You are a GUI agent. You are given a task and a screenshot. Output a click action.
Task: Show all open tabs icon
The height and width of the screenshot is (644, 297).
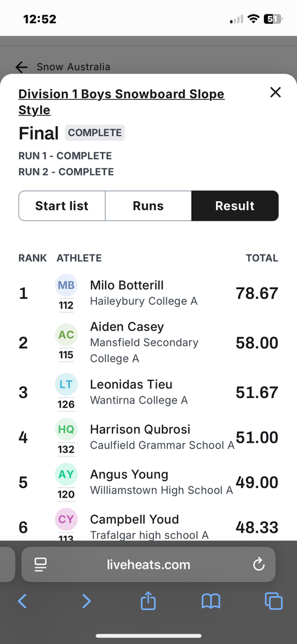tap(273, 601)
